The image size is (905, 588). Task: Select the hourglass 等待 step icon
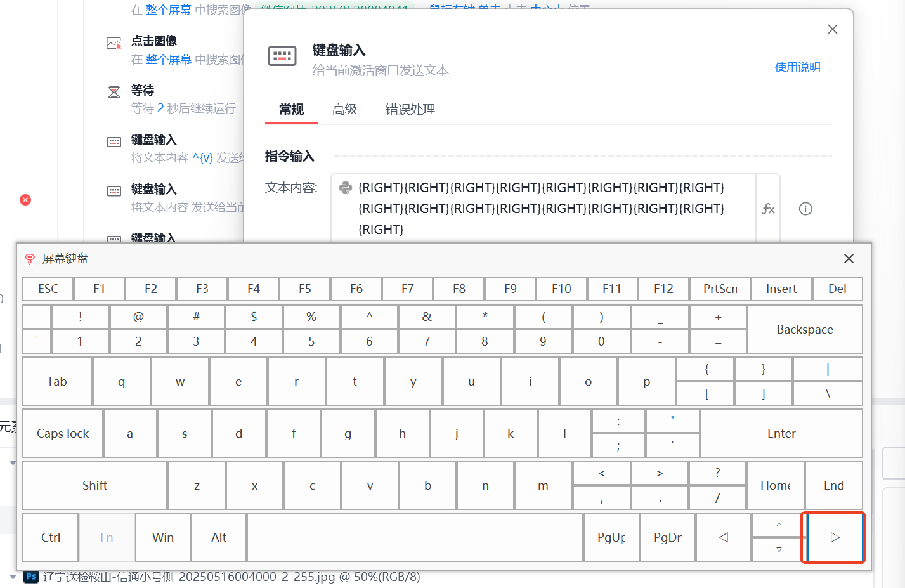tap(114, 93)
